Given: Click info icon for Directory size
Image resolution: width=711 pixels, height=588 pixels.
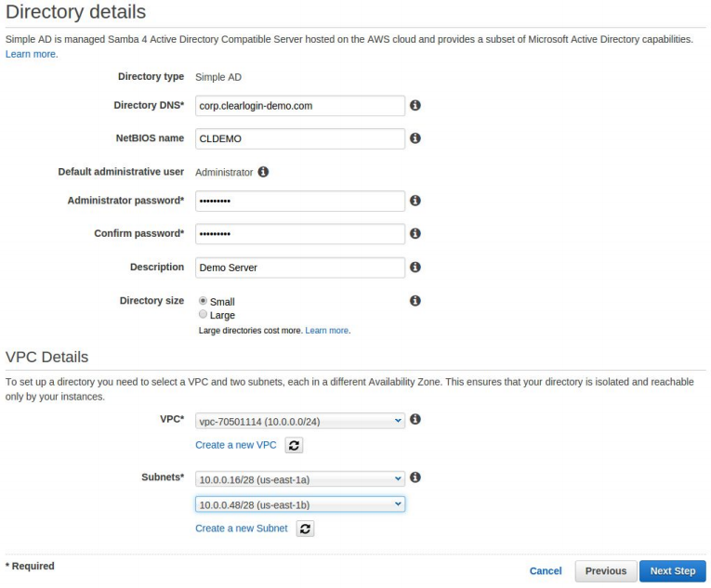Looking at the screenshot, I should (415, 301).
